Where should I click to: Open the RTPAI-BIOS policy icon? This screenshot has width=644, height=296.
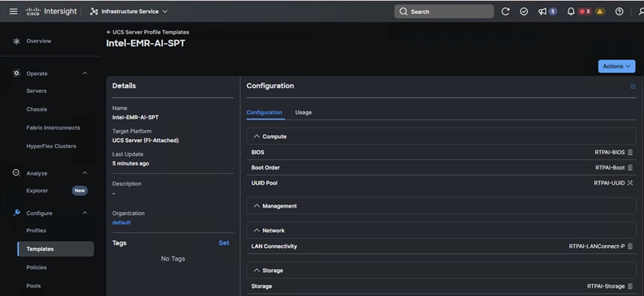[630, 153]
